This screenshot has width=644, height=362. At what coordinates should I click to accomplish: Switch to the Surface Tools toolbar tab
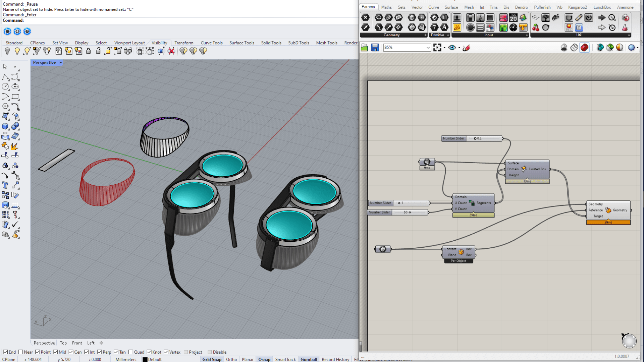point(241,43)
